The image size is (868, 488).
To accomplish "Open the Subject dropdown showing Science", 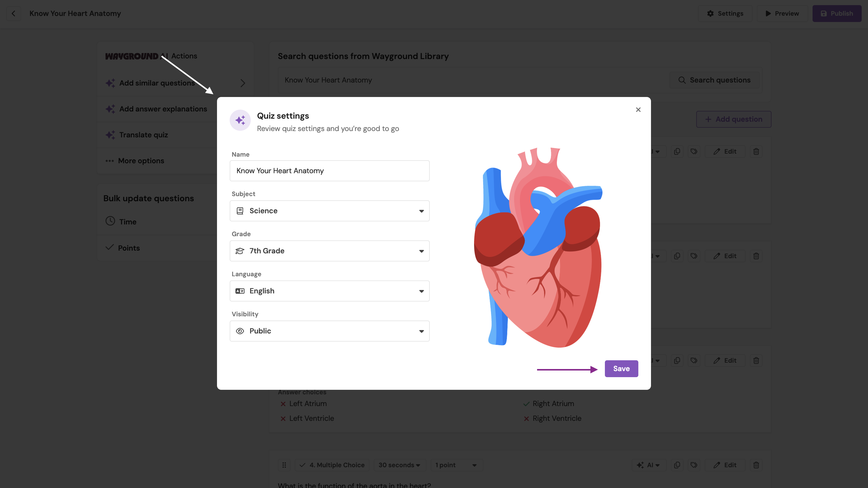I will (329, 211).
